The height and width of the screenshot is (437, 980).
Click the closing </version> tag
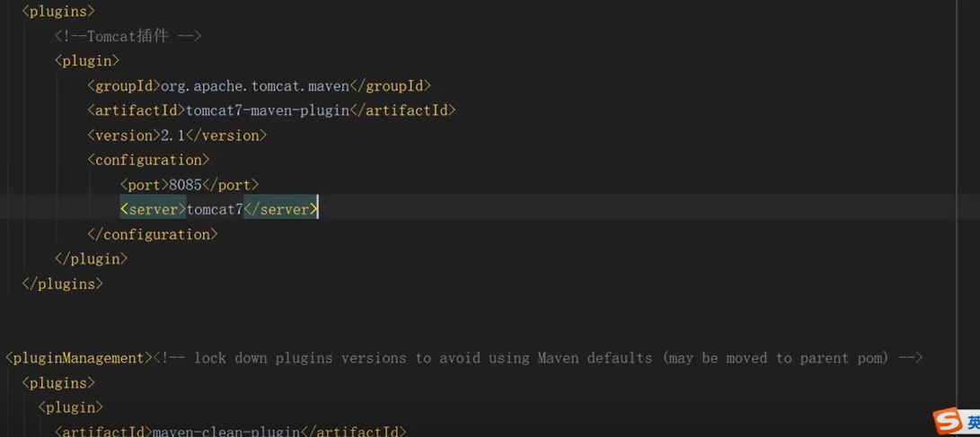226,135
